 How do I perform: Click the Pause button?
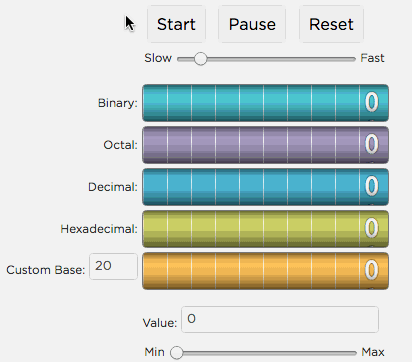pyautogui.click(x=252, y=24)
